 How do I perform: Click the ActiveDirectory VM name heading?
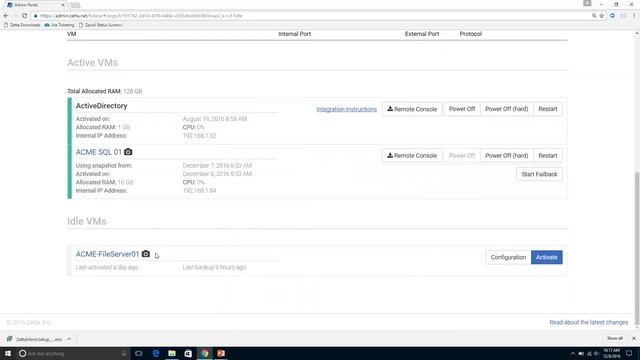click(x=101, y=106)
